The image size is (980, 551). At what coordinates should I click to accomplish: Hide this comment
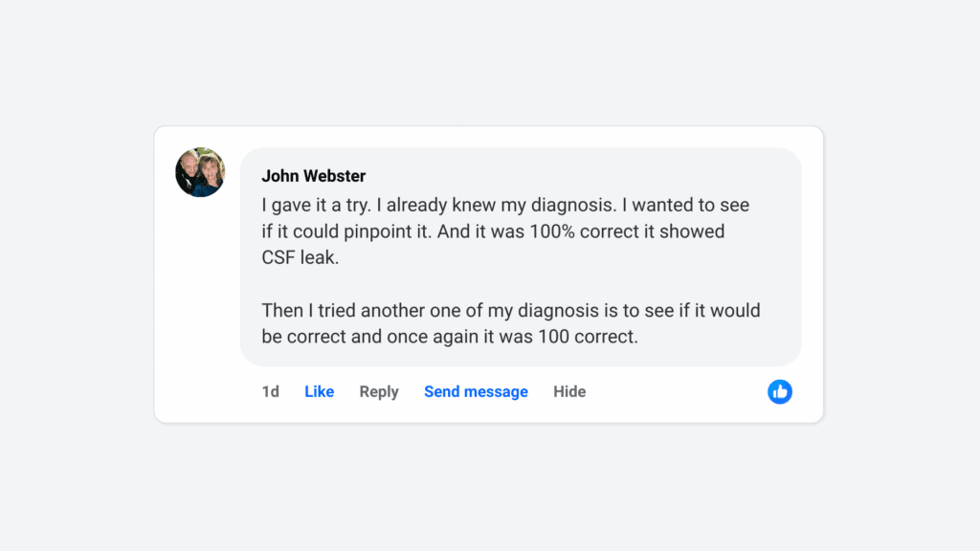click(569, 391)
